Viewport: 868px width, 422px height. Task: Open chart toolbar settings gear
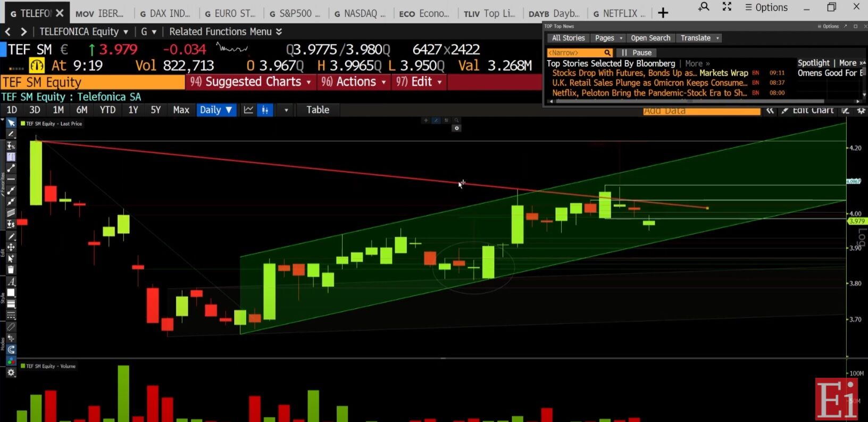pos(11,373)
